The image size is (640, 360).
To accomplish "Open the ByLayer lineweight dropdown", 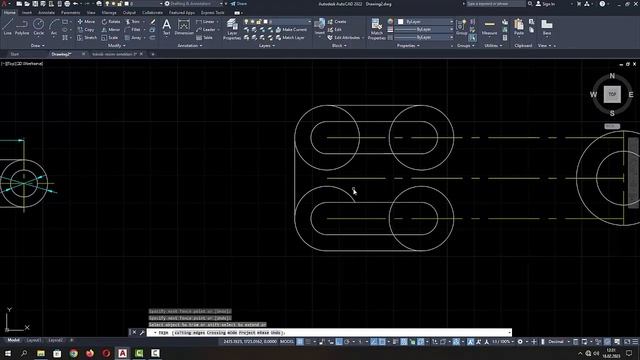I will (424, 29).
